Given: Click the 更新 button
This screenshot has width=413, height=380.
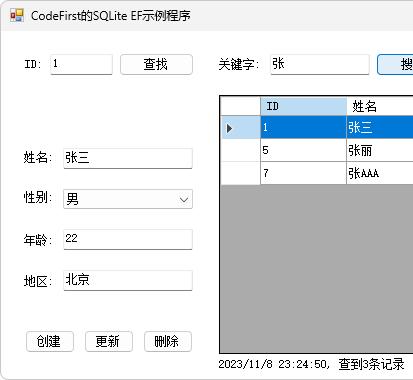Looking at the screenshot, I should tap(109, 341).
